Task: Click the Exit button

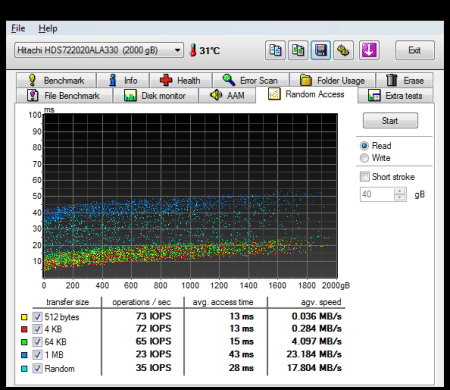Action: pos(415,50)
